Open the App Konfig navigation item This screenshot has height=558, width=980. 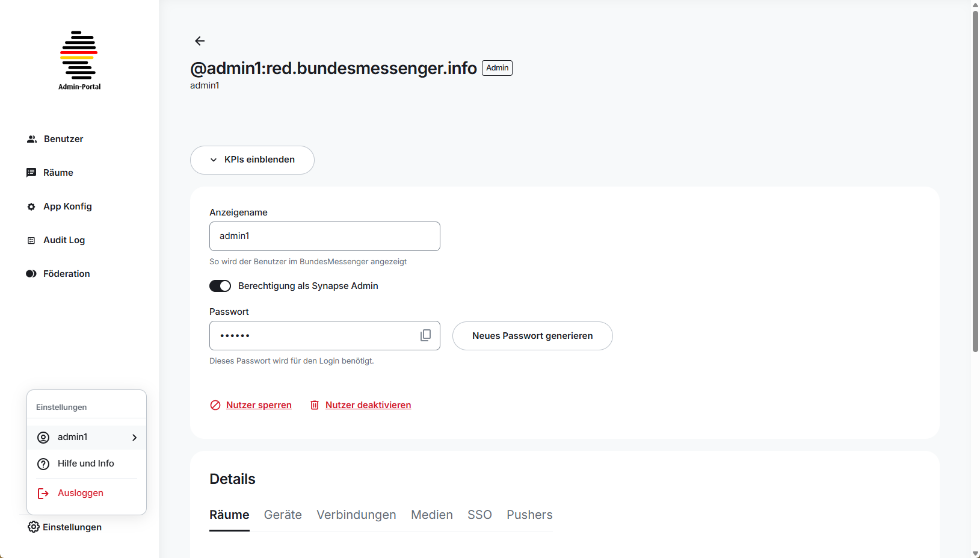click(x=59, y=206)
